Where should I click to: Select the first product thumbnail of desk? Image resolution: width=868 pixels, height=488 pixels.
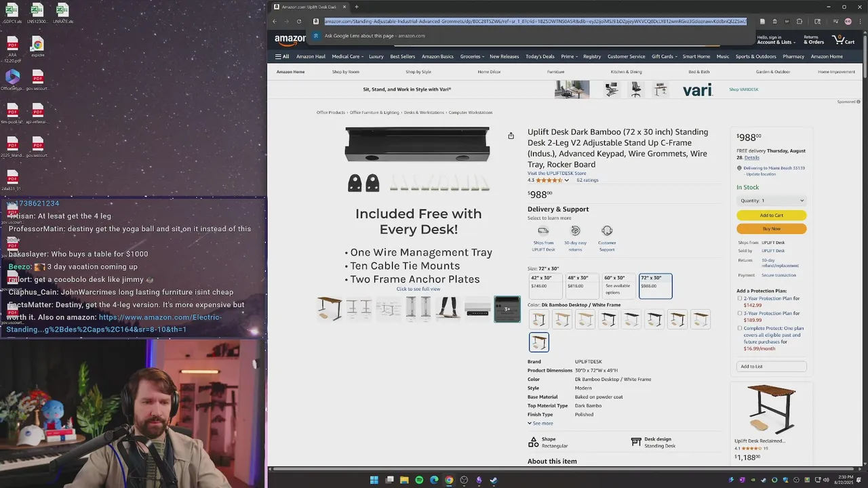click(x=330, y=309)
